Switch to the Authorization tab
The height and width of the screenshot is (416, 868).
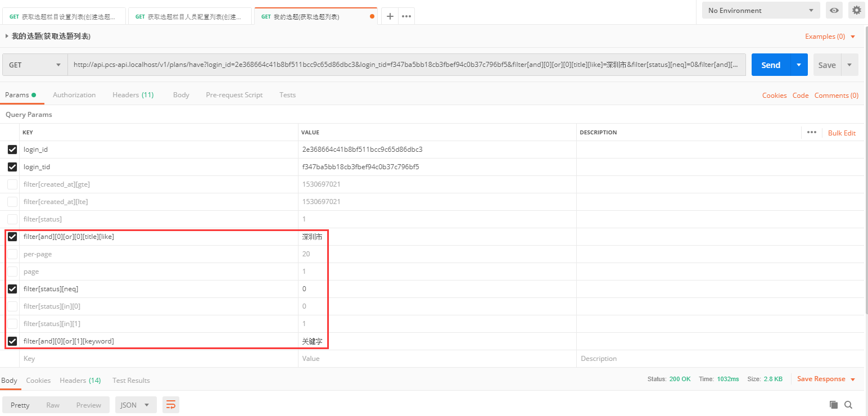tap(74, 95)
